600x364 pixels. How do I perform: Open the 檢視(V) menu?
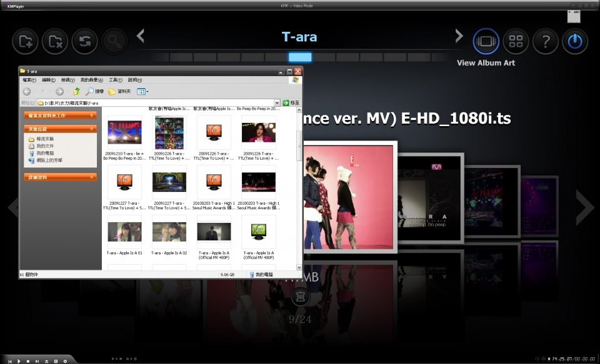coord(68,80)
